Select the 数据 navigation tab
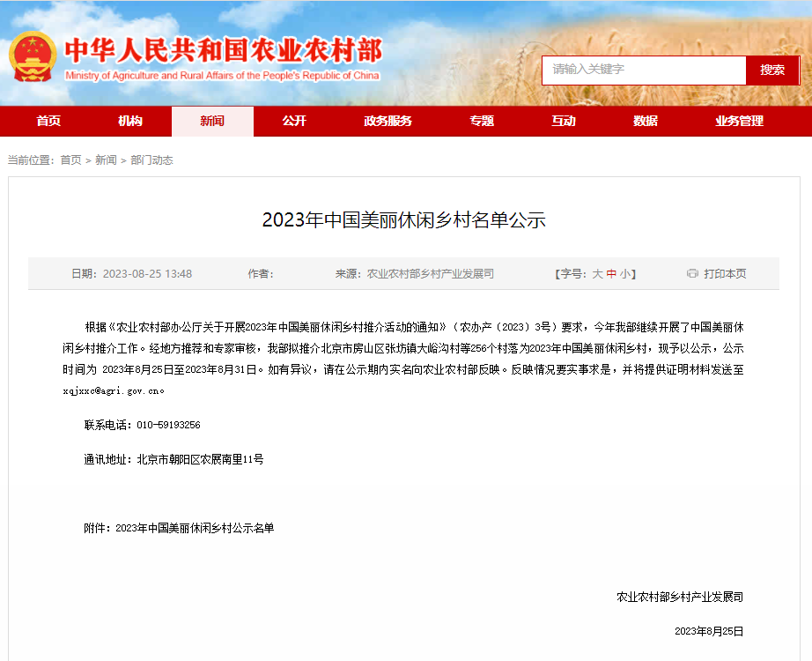 (646, 121)
